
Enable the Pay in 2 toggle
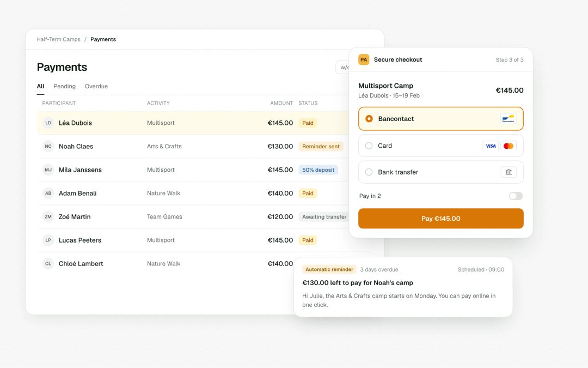(x=516, y=196)
